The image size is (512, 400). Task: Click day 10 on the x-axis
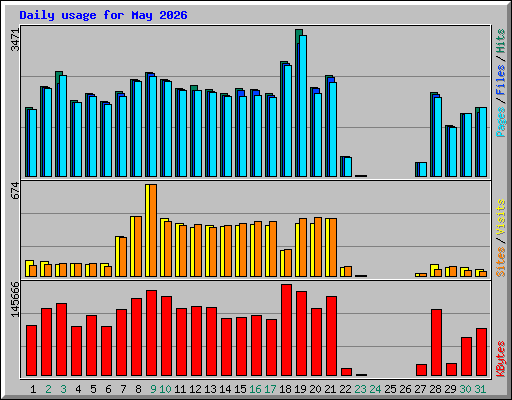point(165,389)
